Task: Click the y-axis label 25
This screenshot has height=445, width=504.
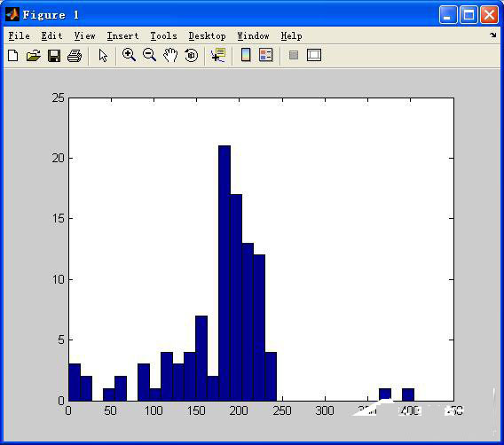Action: [x=59, y=98]
